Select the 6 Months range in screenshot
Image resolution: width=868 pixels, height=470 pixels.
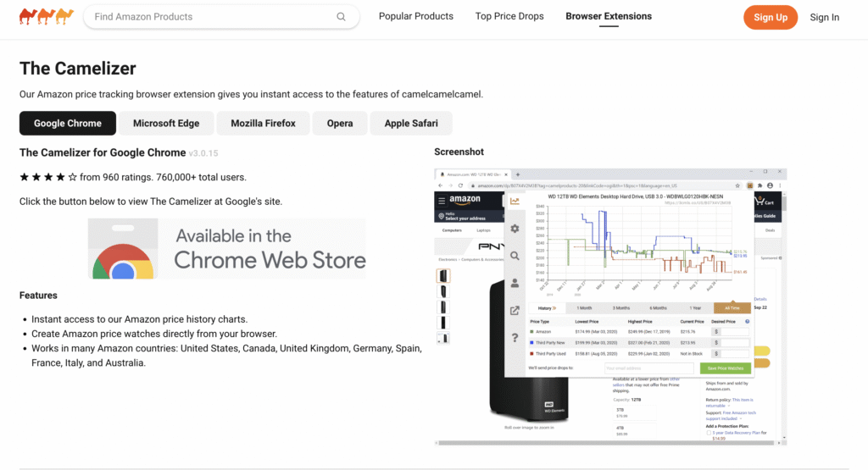click(658, 308)
